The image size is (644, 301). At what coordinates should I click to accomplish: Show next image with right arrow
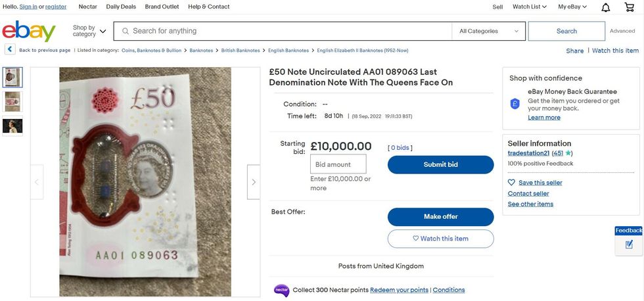(x=254, y=182)
